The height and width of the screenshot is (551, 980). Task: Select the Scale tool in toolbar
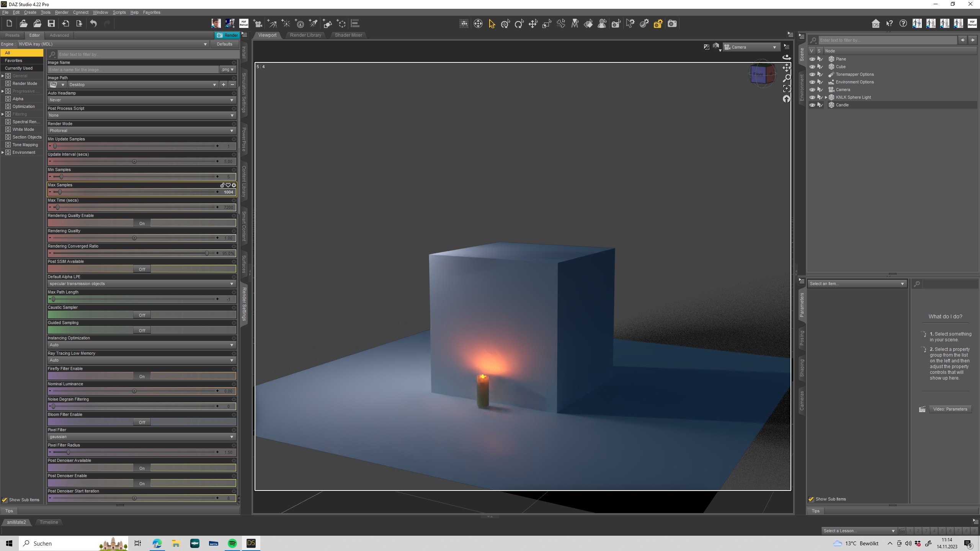tap(547, 24)
